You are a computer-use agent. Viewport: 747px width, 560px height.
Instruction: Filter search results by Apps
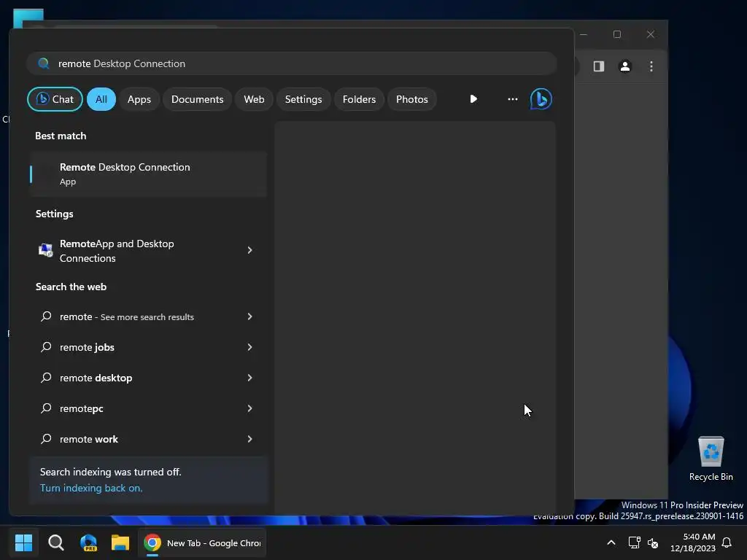(x=139, y=99)
